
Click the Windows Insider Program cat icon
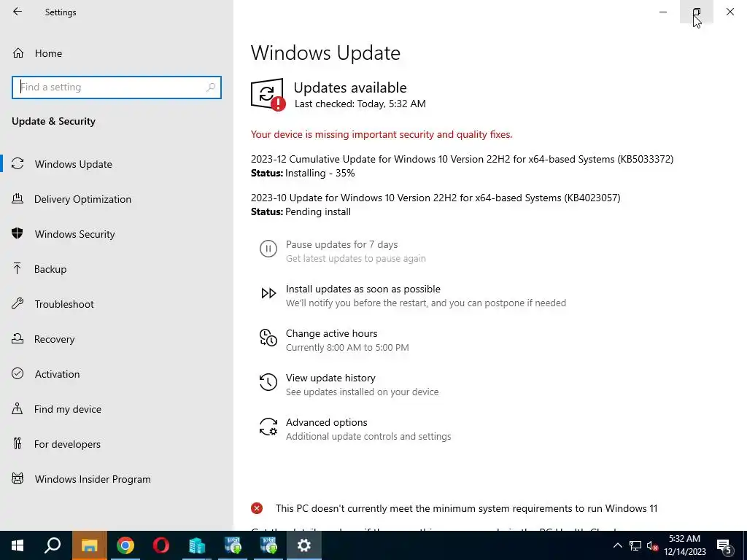[x=18, y=478]
